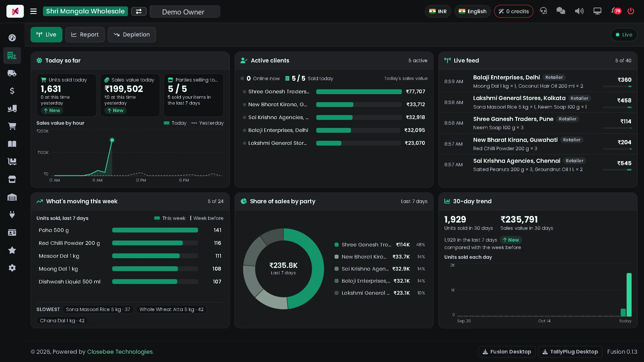Click the Today legend swatch in hourly chart
Image resolution: width=644 pixels, height=362 pixels.
click(166, 123)
